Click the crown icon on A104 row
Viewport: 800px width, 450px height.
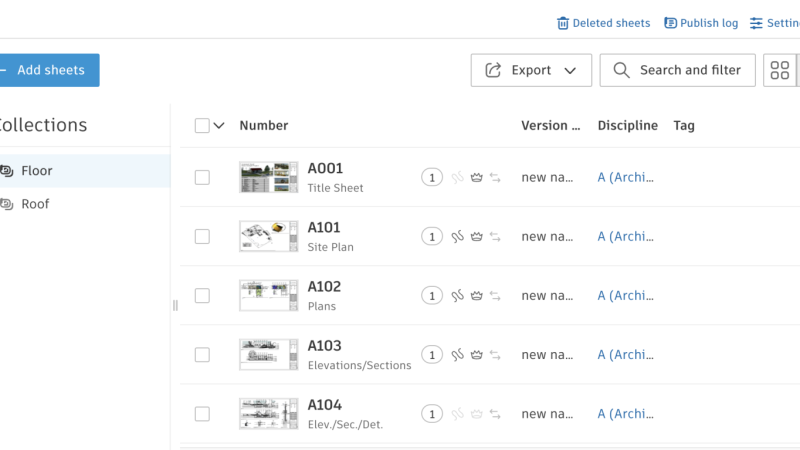click(477, 414)
